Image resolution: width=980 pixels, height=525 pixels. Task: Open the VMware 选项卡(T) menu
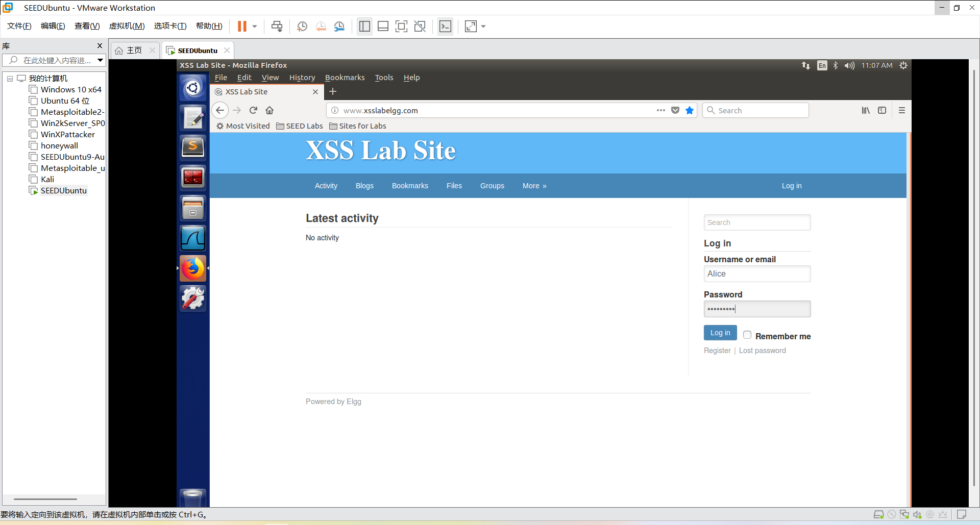170,26
